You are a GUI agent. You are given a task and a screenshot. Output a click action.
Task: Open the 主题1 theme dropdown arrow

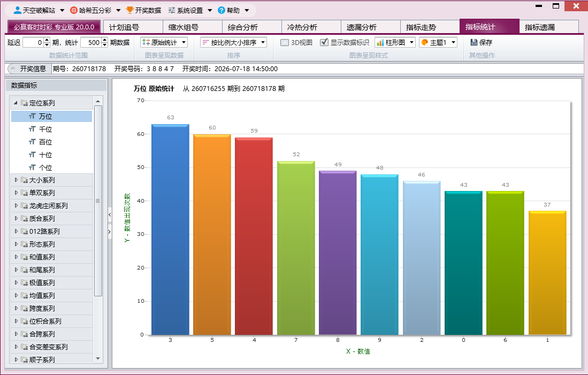click(453, 42)
